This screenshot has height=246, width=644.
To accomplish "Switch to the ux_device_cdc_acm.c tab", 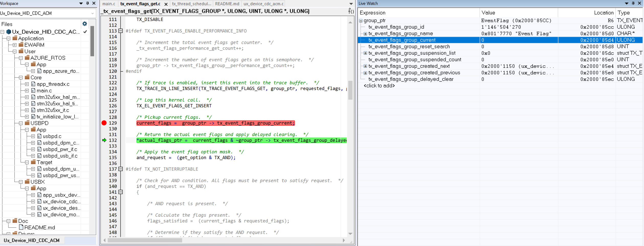I will coord(263,4).
